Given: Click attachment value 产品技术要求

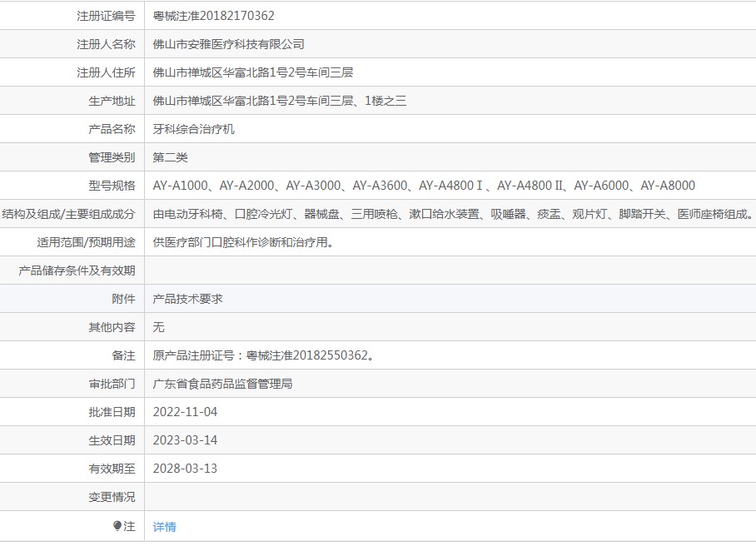Looking at the screenshot, I should (x=187, y=299).
